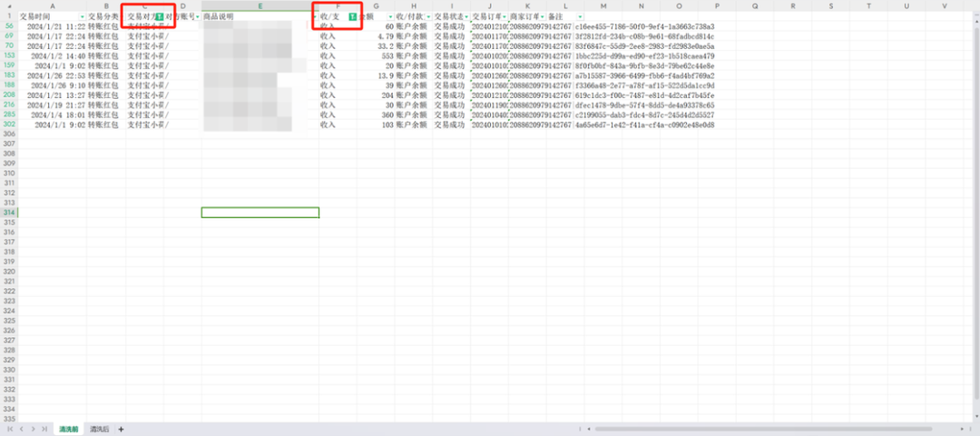Open the active filter on 交易对方 column
Image resolution: width=980 pixels, height=436 pixels.
[x=159, y=17]
